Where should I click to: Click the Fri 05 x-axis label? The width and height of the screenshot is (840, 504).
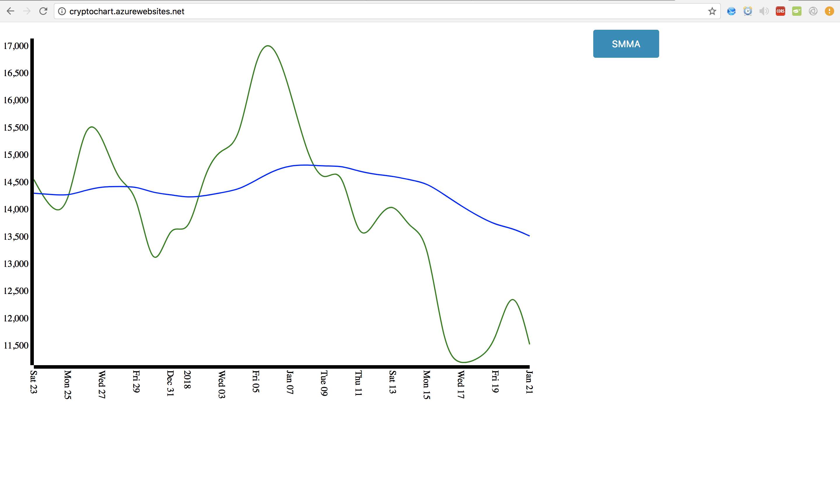256,381
